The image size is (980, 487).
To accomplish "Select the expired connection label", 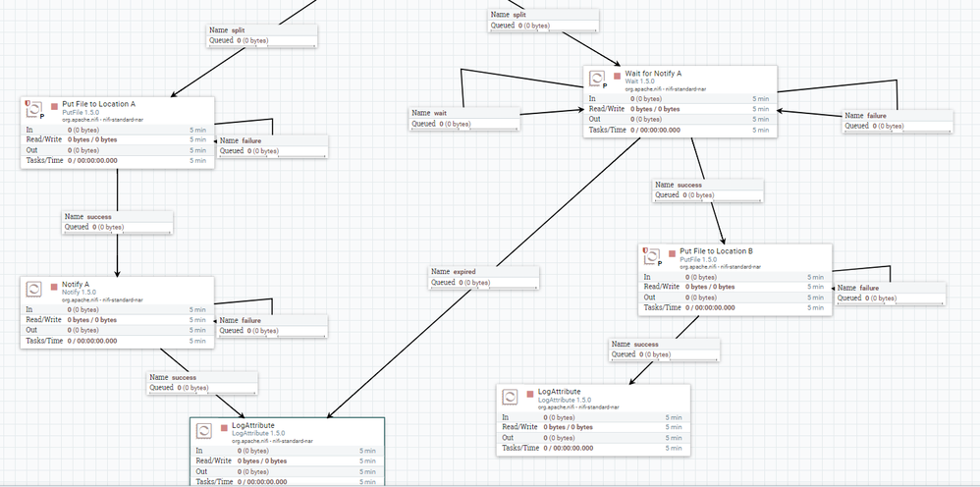I will [484, 277].
